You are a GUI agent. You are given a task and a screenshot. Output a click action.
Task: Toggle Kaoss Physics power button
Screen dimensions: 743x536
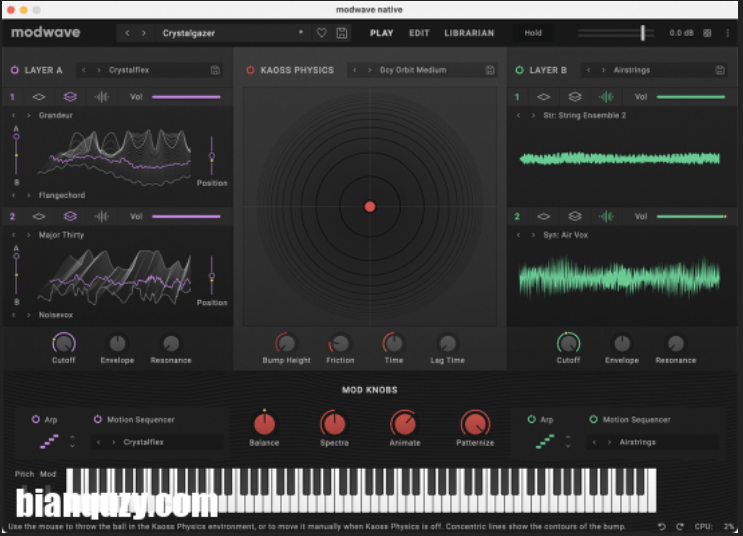click(x=251, y=70)
